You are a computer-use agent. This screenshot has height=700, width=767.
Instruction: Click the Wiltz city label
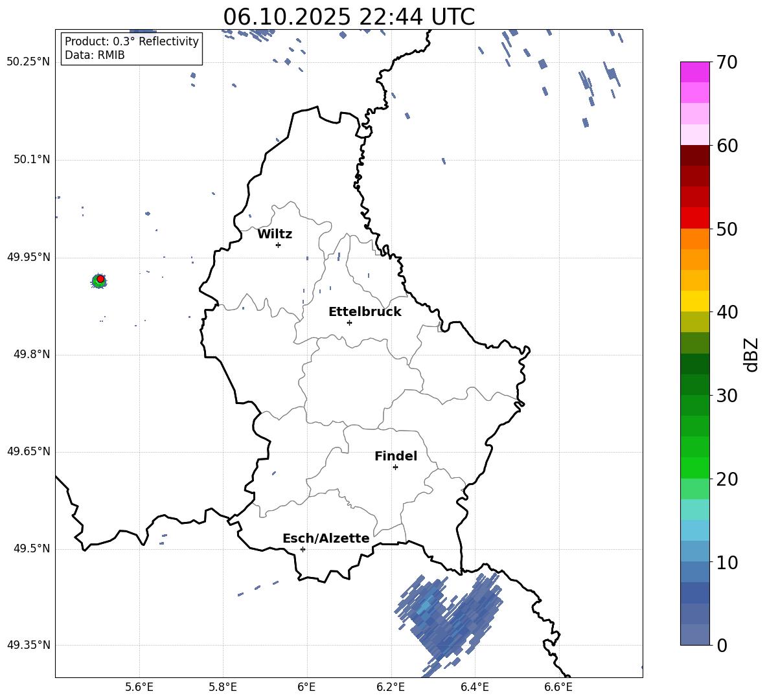pyautogui.click(x=275, y=234)
